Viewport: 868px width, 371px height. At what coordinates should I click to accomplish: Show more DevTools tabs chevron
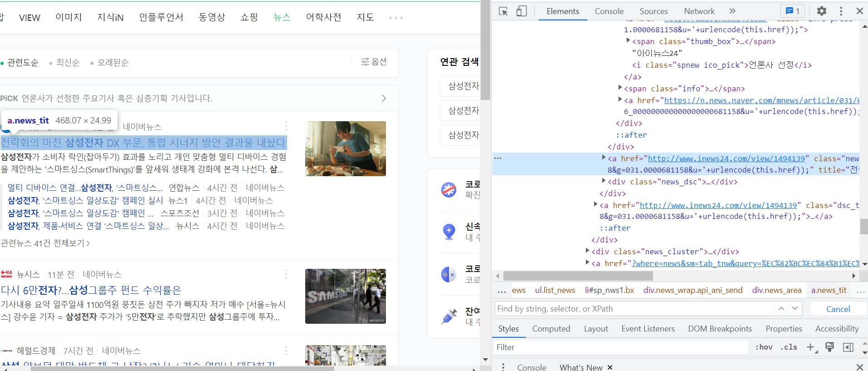pos(732,11)
